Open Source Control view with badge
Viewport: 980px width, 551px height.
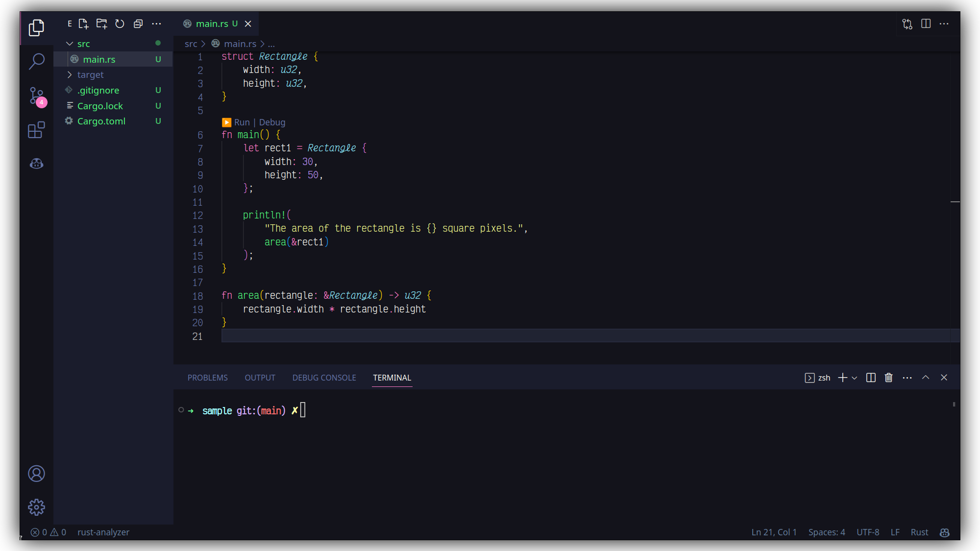[36, 96]
